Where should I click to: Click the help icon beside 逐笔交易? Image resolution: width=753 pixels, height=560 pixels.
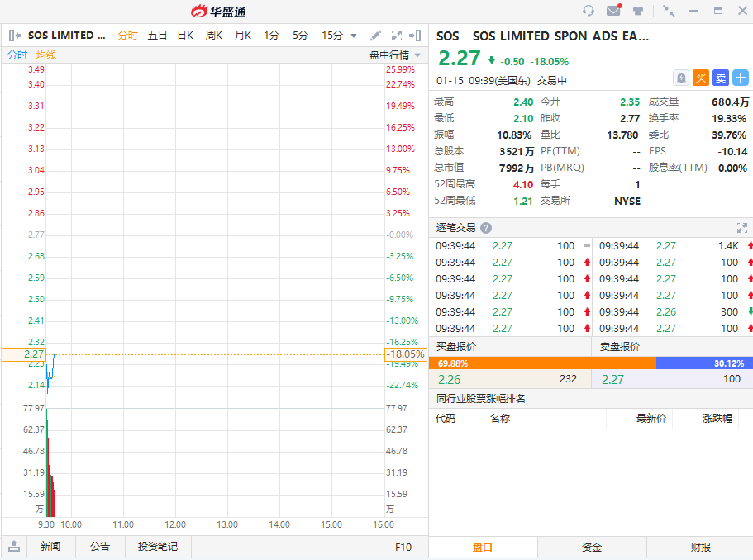pyautogui.click(x=486, y=228)
